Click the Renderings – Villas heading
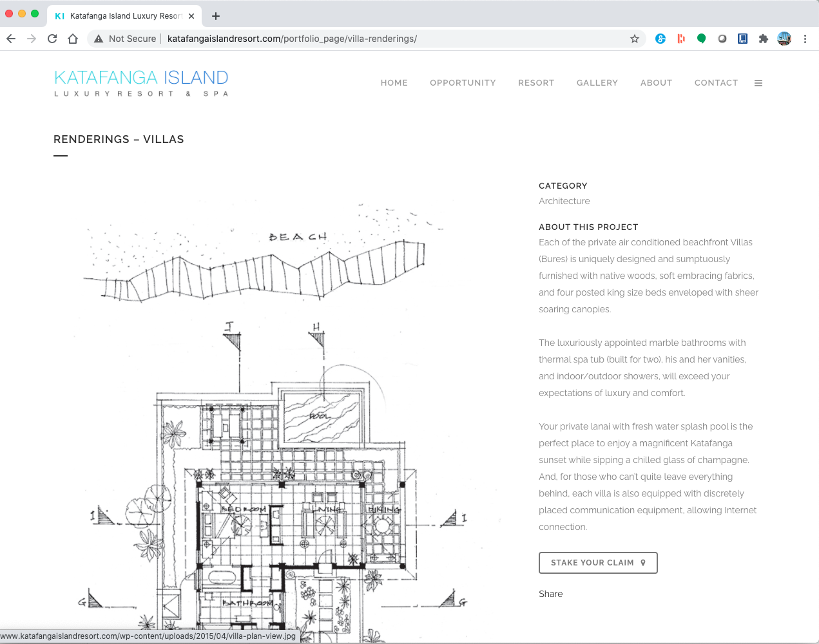 coord(119,139)
